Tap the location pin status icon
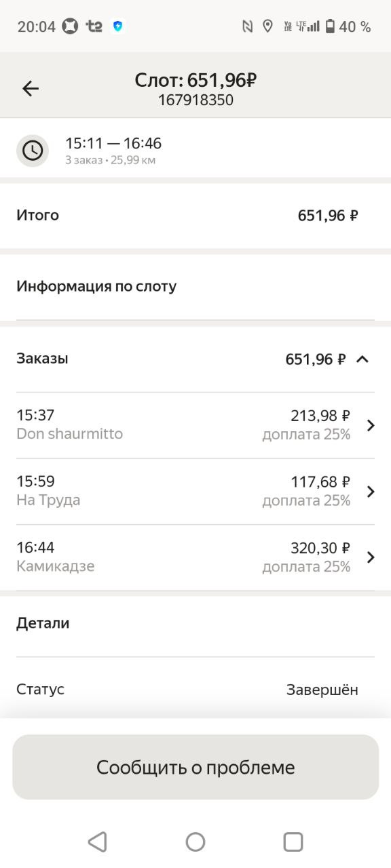Screen dimensions: 391x868 coord(267,26)
